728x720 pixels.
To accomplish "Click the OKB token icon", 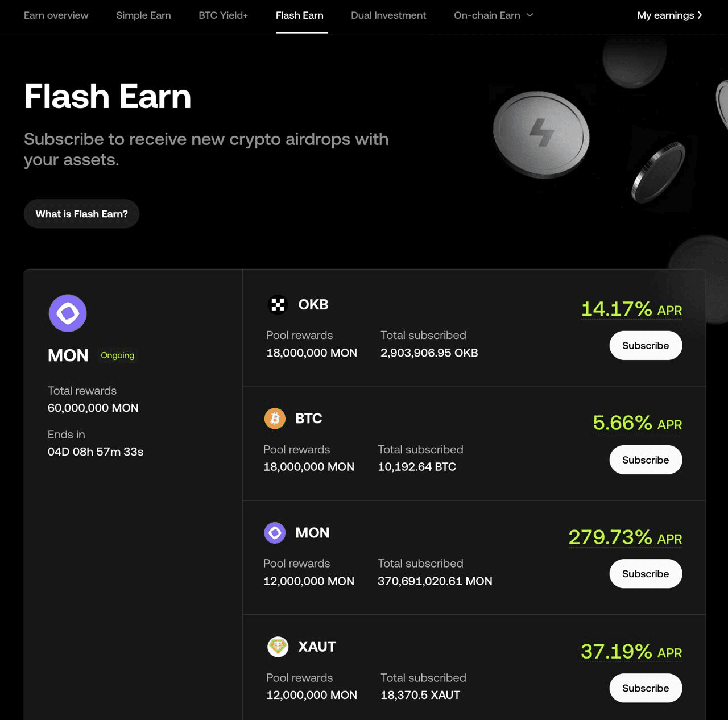I will click(x=278, y=304).
